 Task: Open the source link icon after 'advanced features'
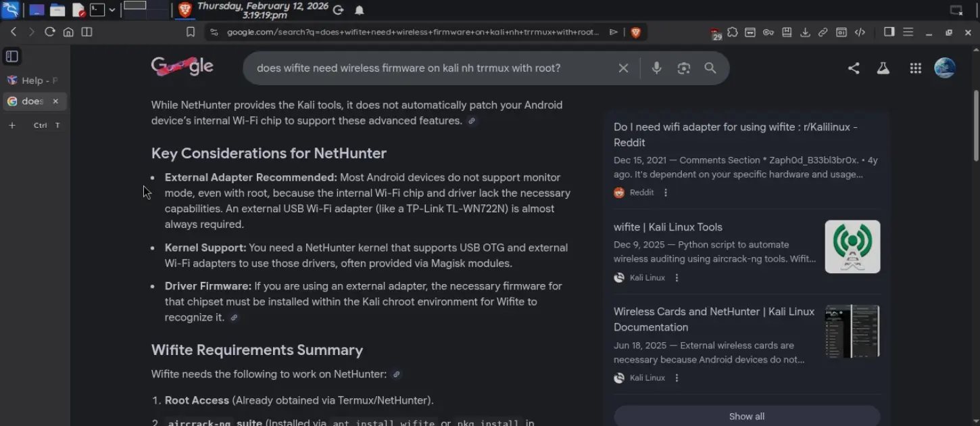coord(472,121)
